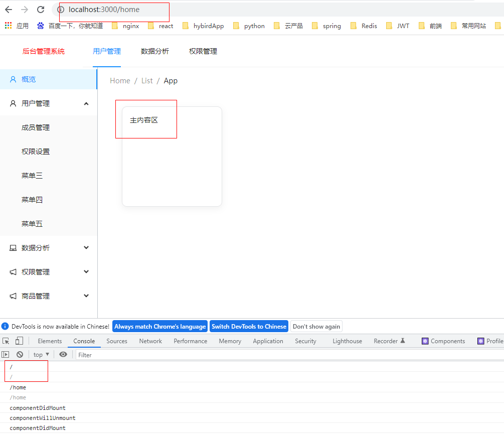Click the Home breadcrumb link
Image resolution: width=504 pixels, height=436 pixels.
(120, 81)
